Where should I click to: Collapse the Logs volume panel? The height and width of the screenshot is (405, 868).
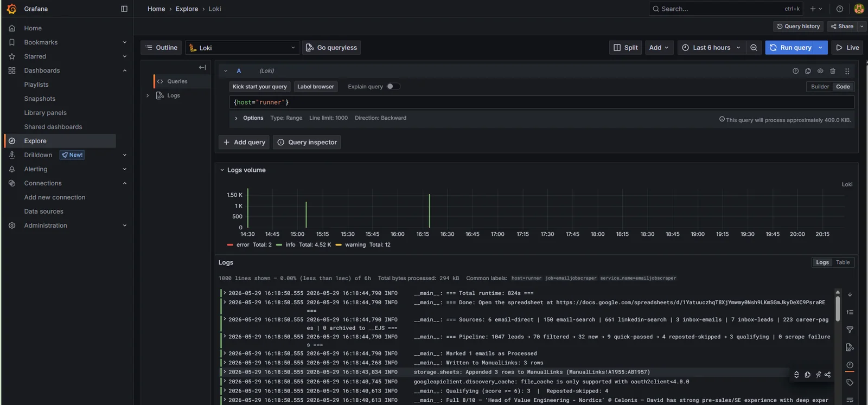pyautogui.click(x=222, y=170)
